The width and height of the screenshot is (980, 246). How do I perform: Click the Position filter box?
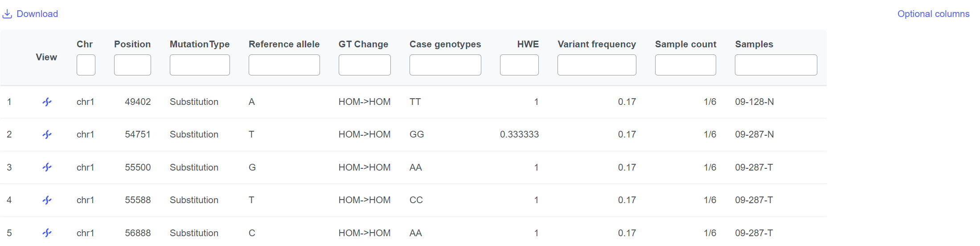[x=132, y=65]
